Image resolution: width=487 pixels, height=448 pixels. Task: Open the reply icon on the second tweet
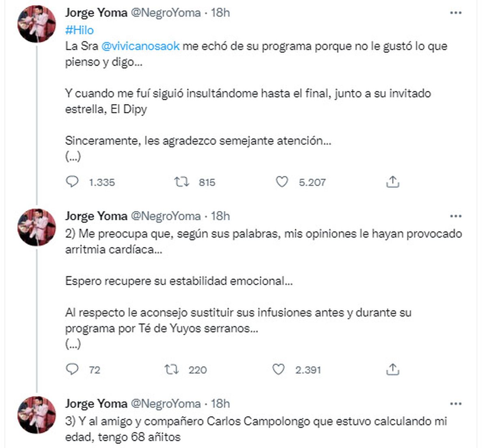(73, 370)
